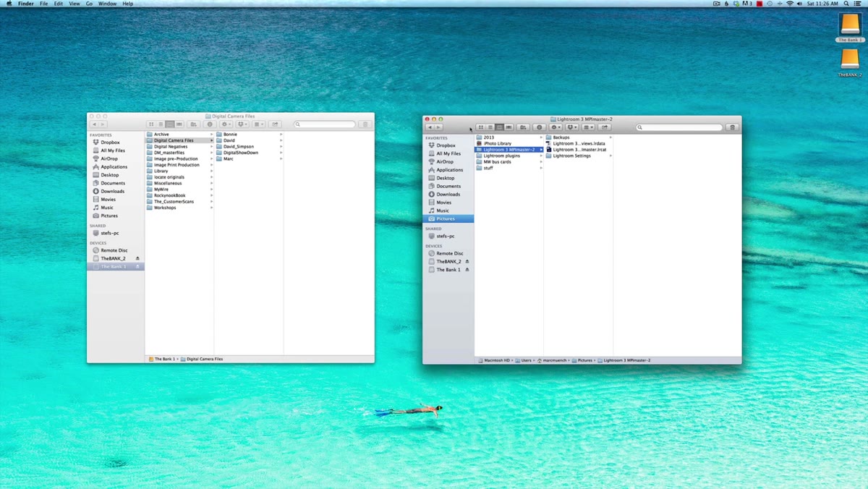
Task: Open Spotlight search in menu bar
Action: 846,4
